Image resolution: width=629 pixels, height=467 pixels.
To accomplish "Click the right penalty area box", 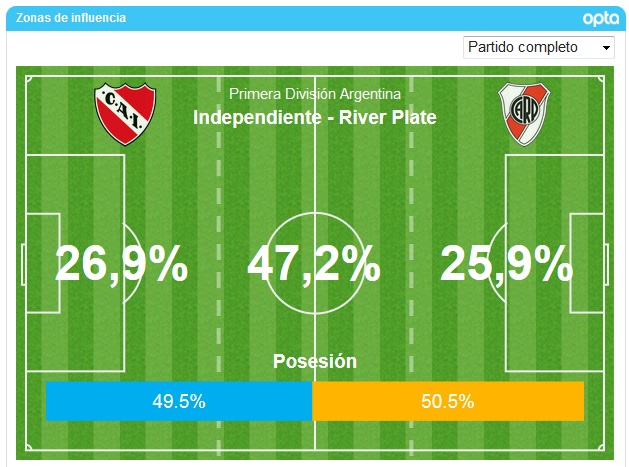I will (555, 263).
